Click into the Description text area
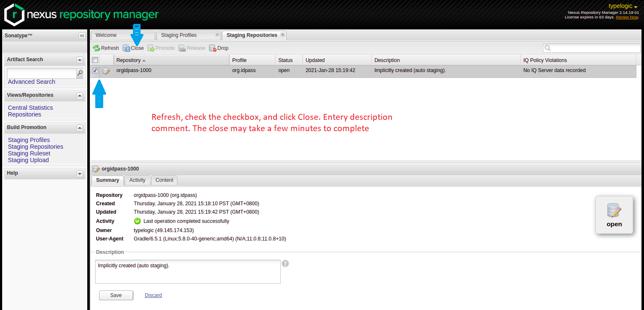 click(x=188, y=271)
